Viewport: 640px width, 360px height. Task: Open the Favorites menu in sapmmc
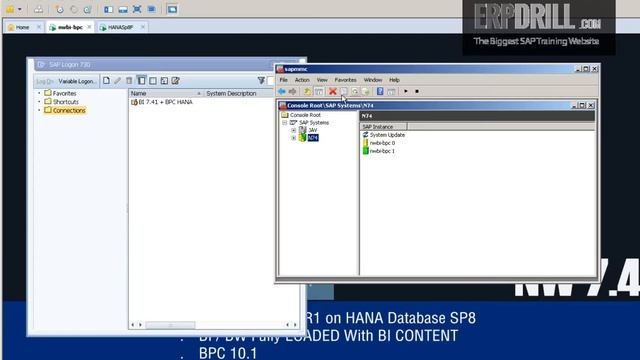345,80
